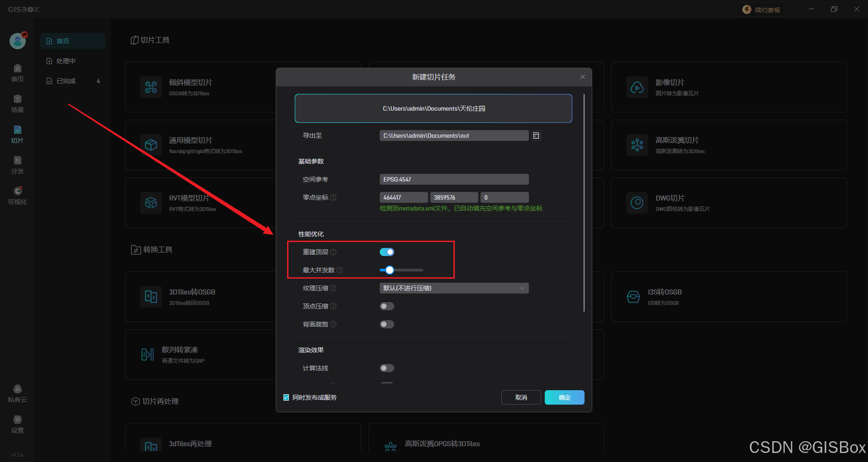Enable the 计算法线 toggle
868x462 pixels.
click(387, 368)
